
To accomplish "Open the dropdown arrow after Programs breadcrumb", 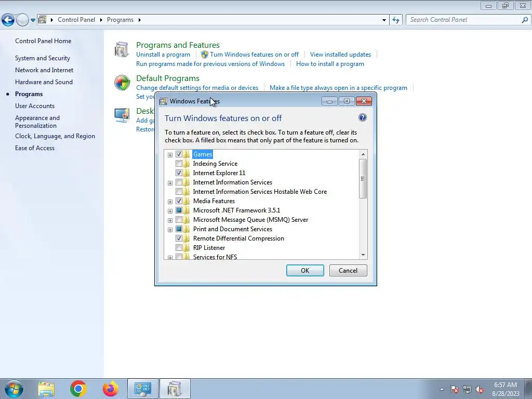I will [x=139, y=20].
